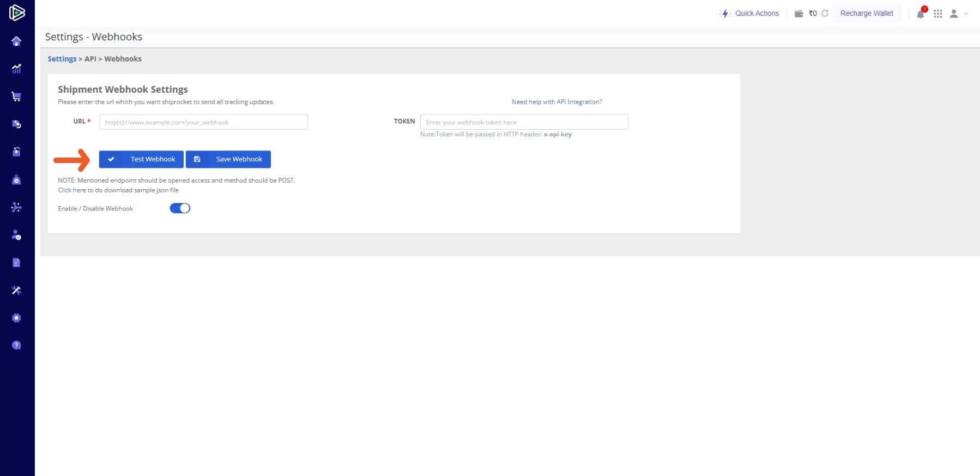Click the '₹0' wallet balance text
Screen dimensions: 980x476
click(x=813, y=14)
